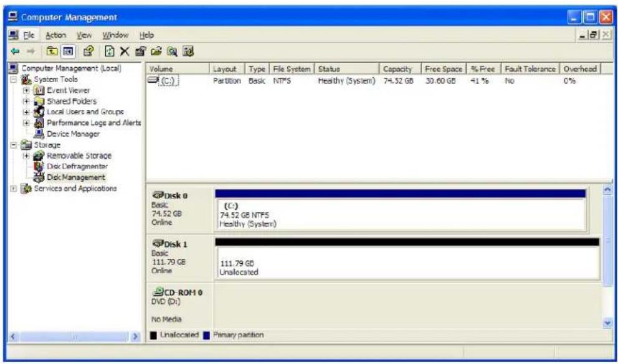
Task: Open Disk Defragmenter in the tree
Action: pos(77,166)
